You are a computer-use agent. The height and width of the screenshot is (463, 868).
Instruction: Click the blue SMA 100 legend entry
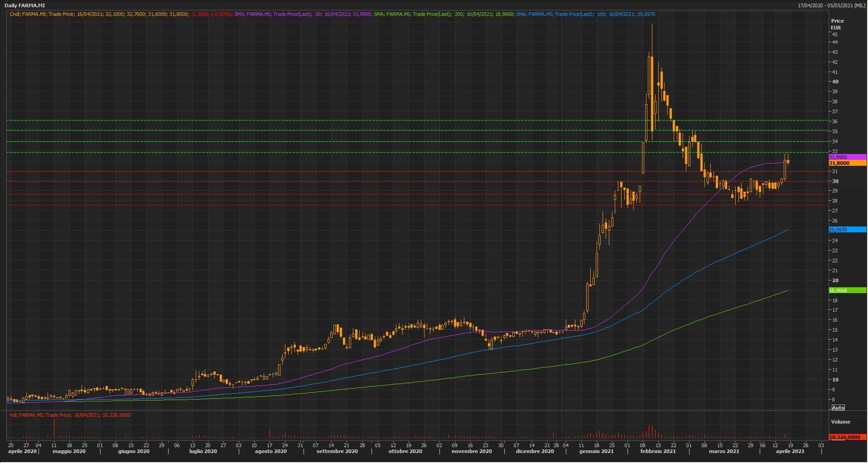pyautogui.click(x=585, y=14)
